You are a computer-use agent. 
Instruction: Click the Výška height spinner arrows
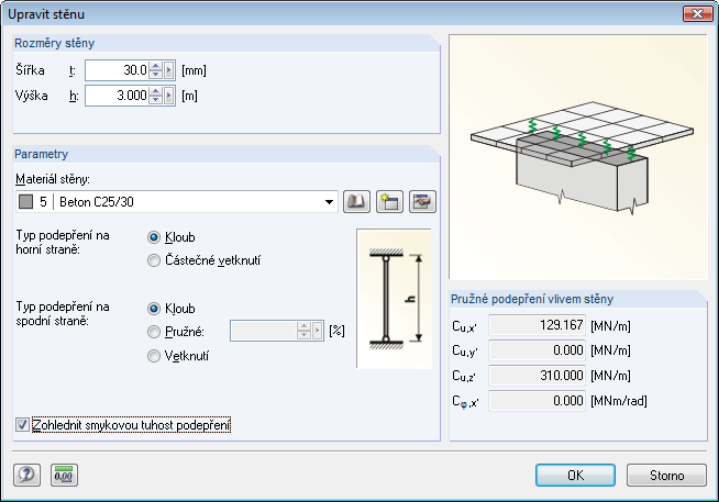[155, 96]
